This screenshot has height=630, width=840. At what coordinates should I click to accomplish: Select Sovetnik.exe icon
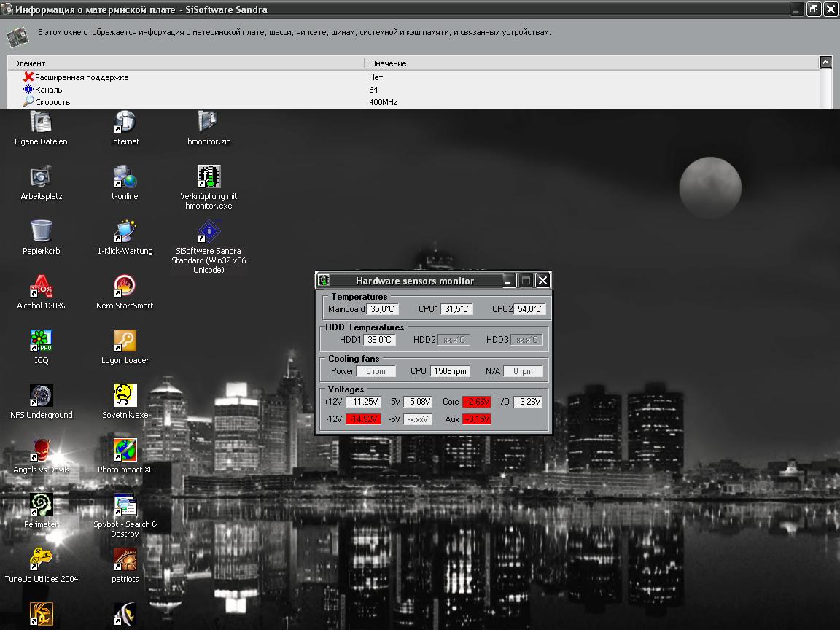[x=125, y=395]
